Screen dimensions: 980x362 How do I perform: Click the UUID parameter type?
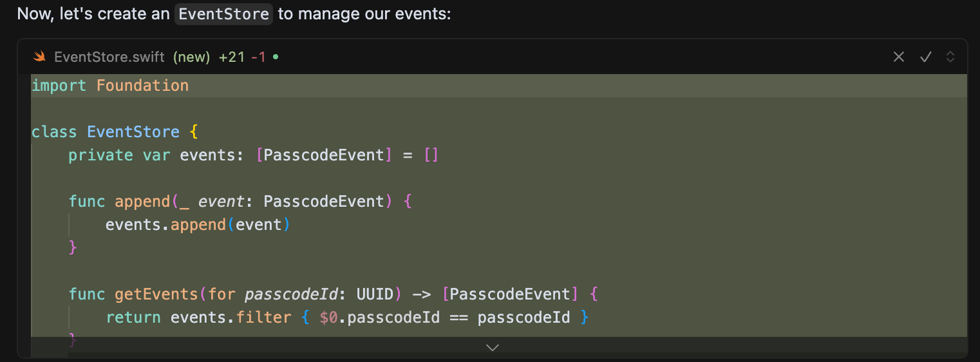[375, 294]
